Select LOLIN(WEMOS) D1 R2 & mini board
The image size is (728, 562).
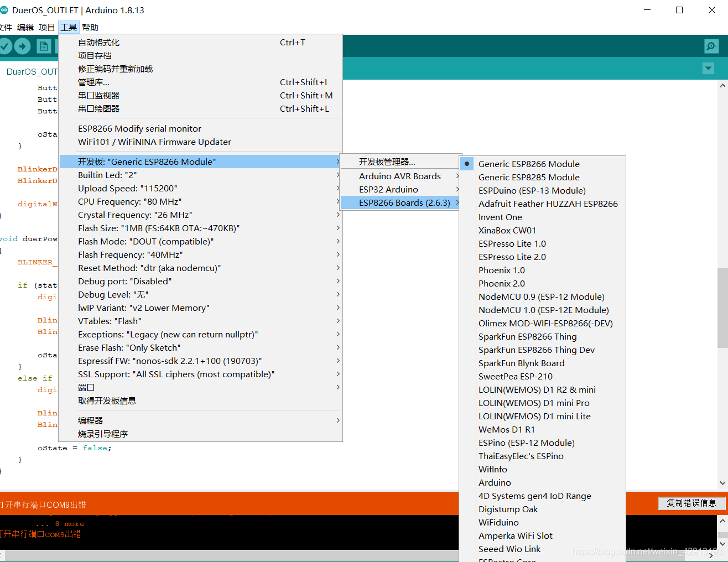[x=543, y=389]
